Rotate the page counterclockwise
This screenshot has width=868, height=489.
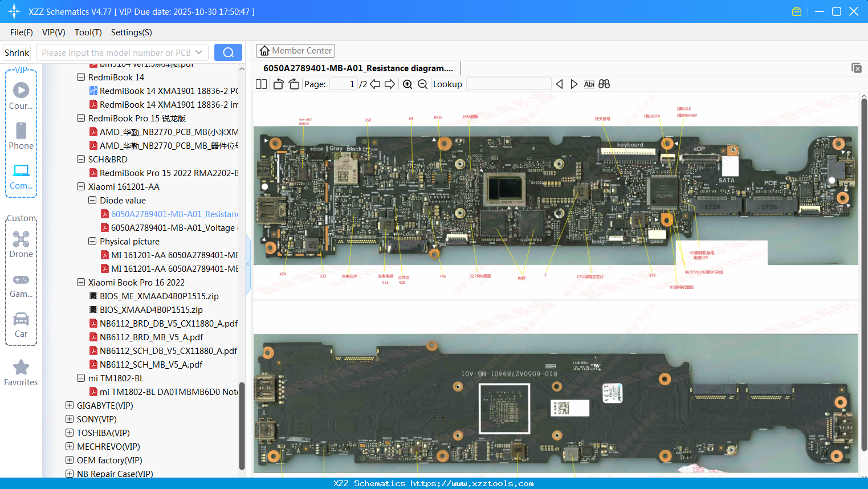278,84
